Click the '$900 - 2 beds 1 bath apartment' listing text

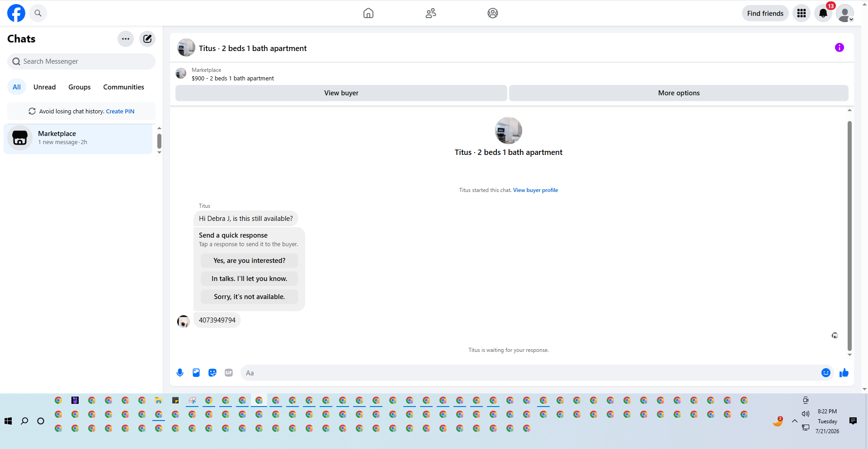tap(233, 79)
